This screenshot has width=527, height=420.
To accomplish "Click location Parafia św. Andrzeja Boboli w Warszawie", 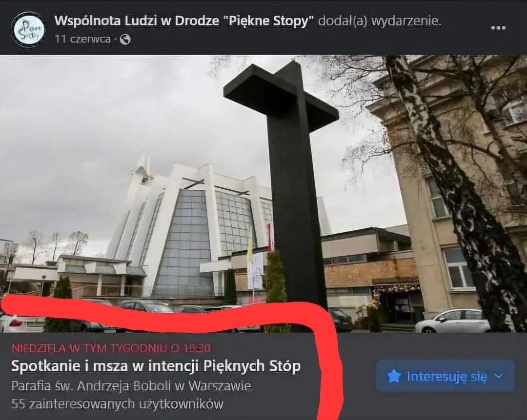I will click(131, 386).
